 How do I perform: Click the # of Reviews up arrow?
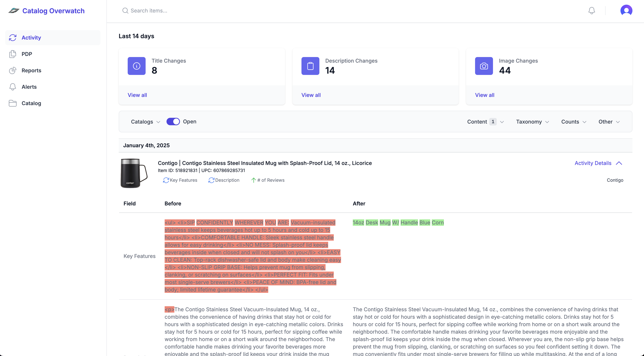pyautogui.click(x=253, y=180)
